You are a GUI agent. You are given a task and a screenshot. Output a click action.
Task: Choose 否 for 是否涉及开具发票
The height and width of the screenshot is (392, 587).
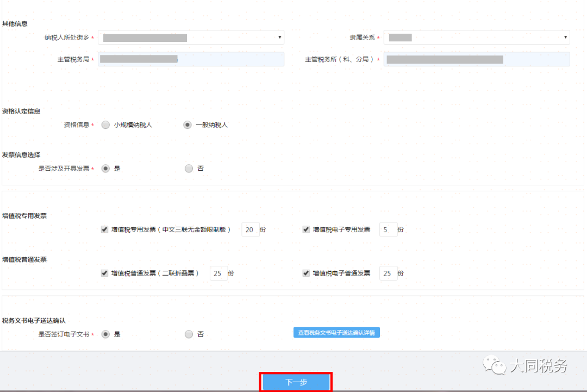pyautogui.click(x=189, y=169)
